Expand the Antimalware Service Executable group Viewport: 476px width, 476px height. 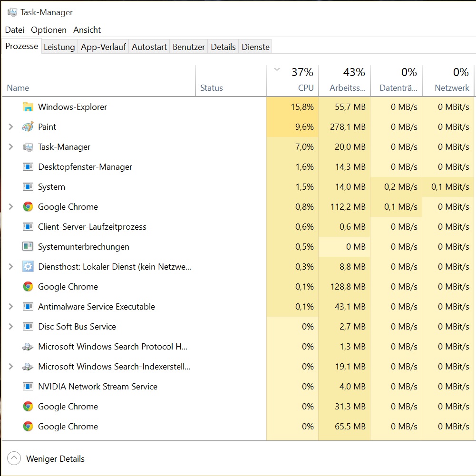pos(11,307)
